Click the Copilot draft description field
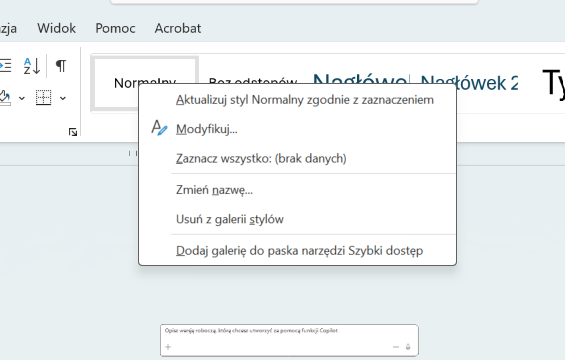 (x=289, y=340)
